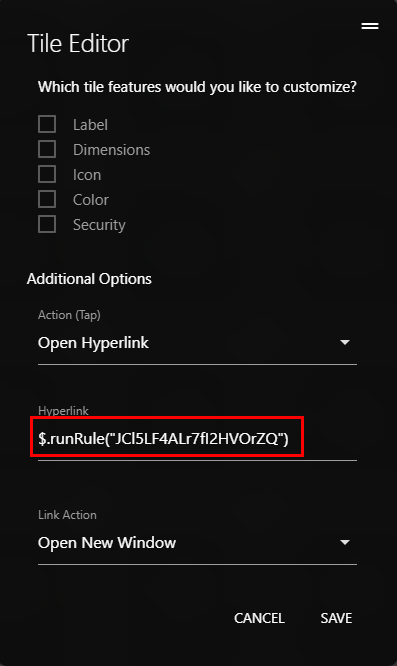
Task: Expand the Link Action dropdown showing Open New Window
Action: [x=197, y=543]
